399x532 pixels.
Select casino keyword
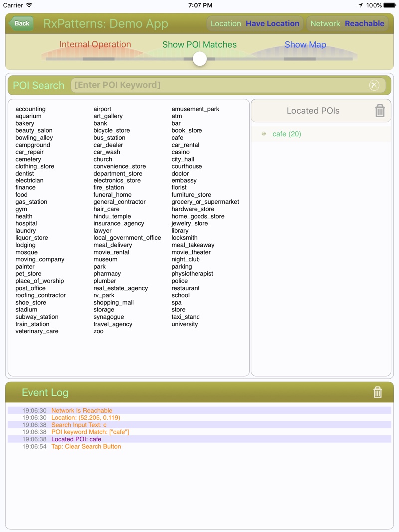(180, 152)
